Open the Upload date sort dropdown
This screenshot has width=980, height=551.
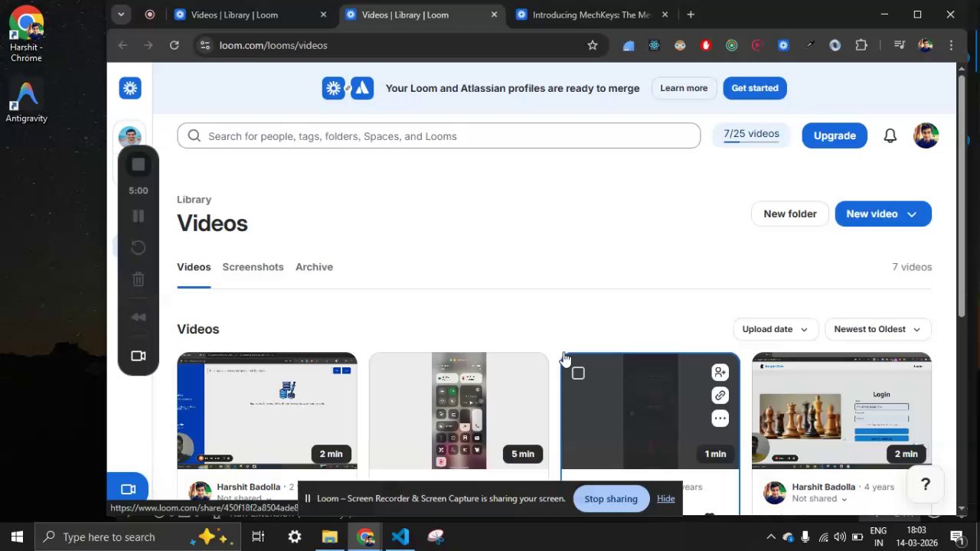776,329
